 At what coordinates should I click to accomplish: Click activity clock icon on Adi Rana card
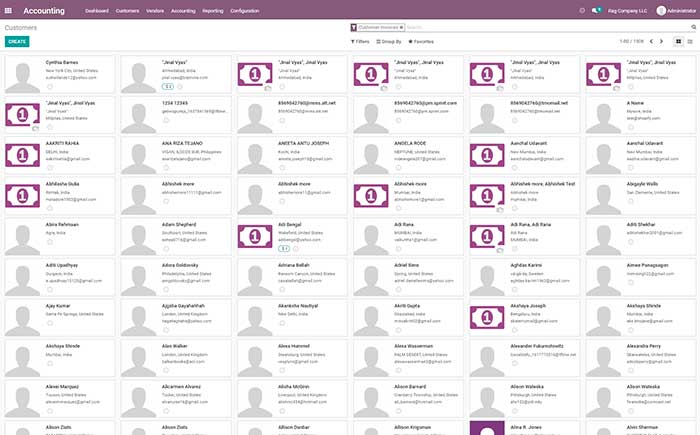coord(398,249)
